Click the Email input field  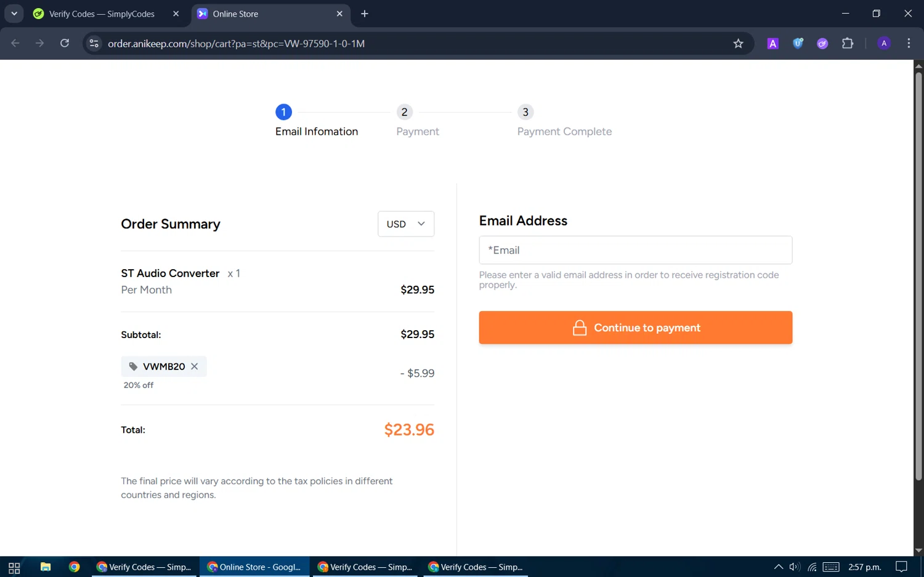click(636, 250)
